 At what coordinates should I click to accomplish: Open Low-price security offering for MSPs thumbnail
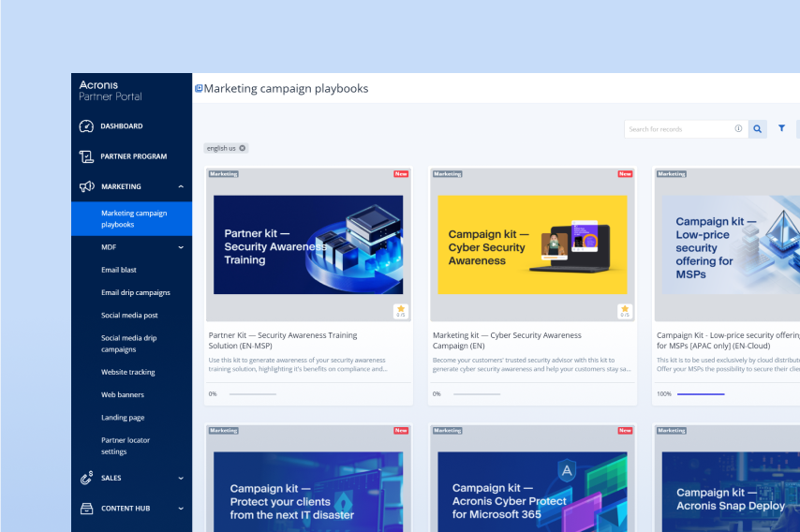tap(731, 244)
